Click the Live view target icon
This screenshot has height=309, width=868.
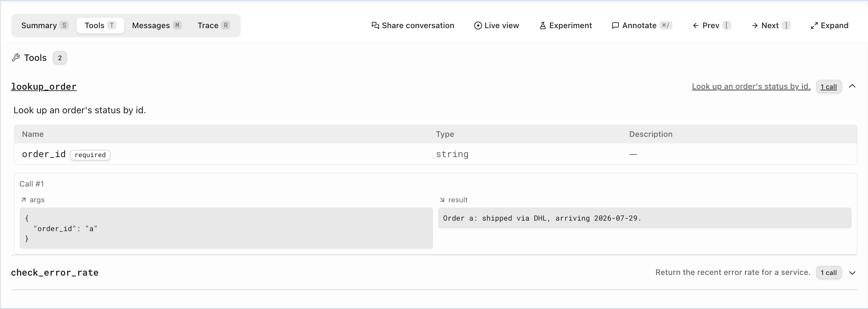478,26
